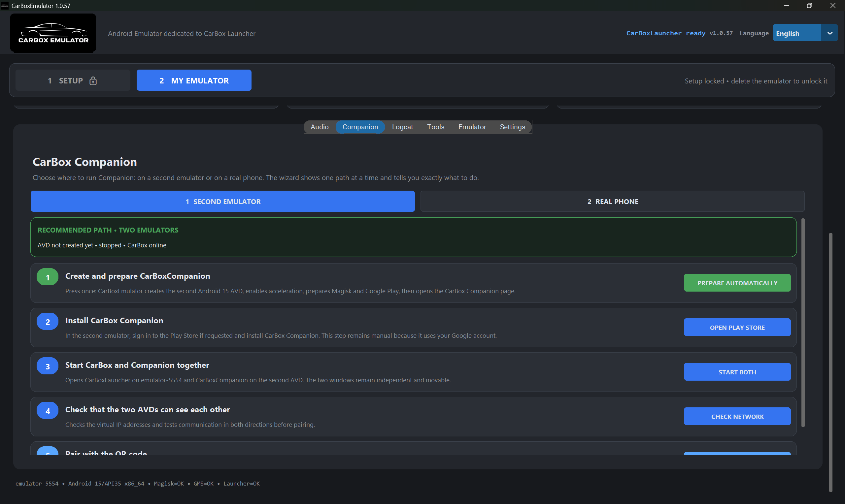Click the step 1 number badge

pyautogui.click(x=48, y=277)
